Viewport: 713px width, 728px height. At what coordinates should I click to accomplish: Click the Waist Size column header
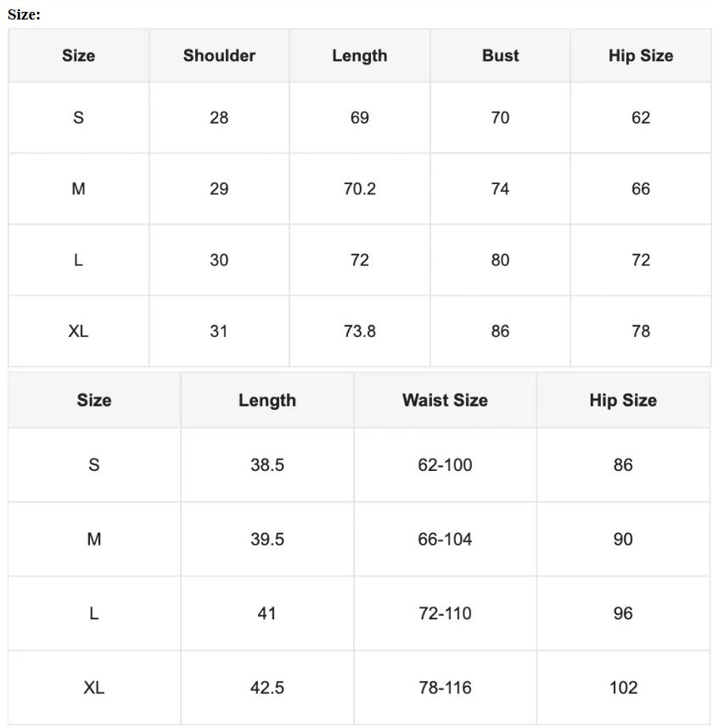tap(445, 400)
